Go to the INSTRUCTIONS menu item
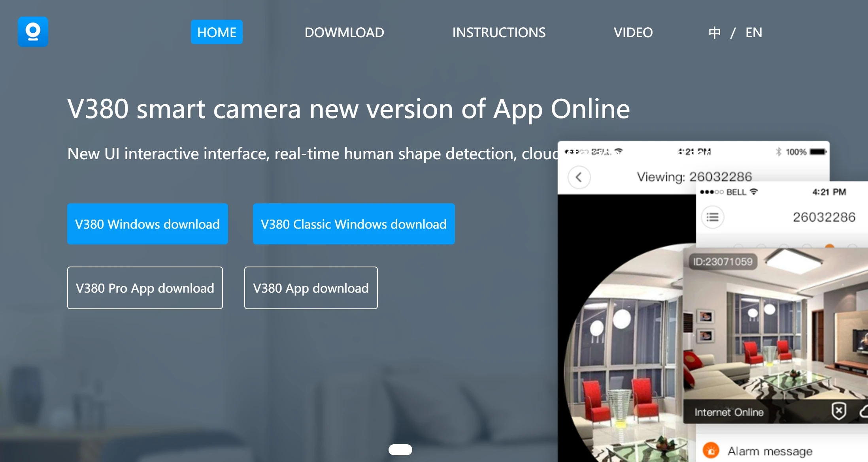 [x=498, y=32]
